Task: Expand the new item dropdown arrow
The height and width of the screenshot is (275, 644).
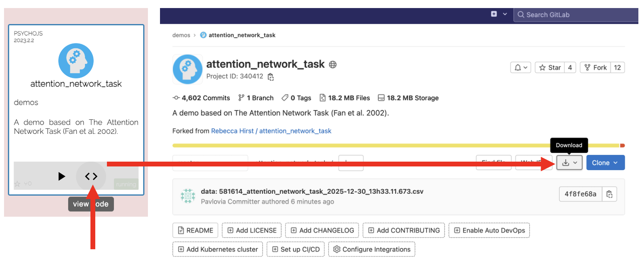Action: coord(505,14)
